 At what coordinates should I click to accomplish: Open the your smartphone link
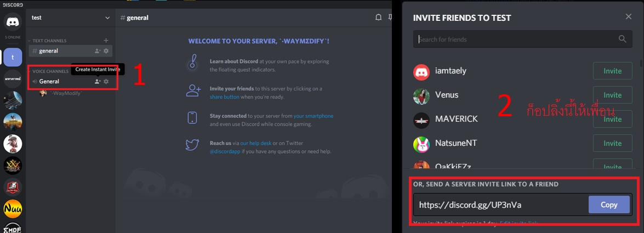pos(314,116)
